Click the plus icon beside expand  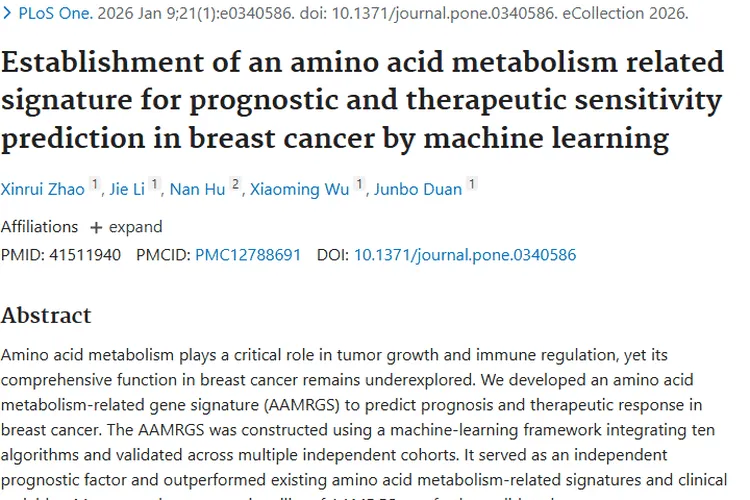pos(96,227)
